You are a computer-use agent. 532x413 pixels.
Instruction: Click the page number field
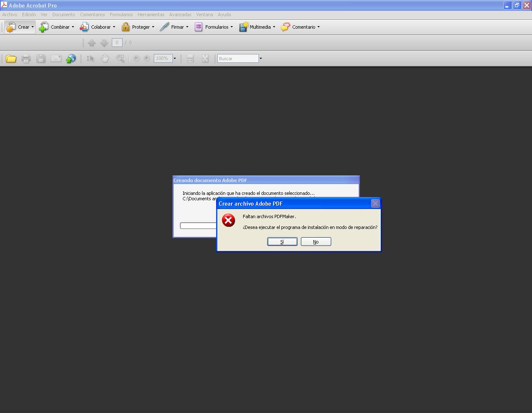click(x=117, y=42)
